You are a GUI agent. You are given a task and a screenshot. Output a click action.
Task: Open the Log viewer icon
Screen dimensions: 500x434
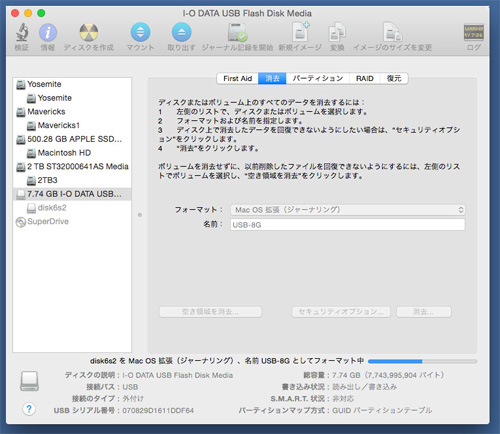[473, 32]
